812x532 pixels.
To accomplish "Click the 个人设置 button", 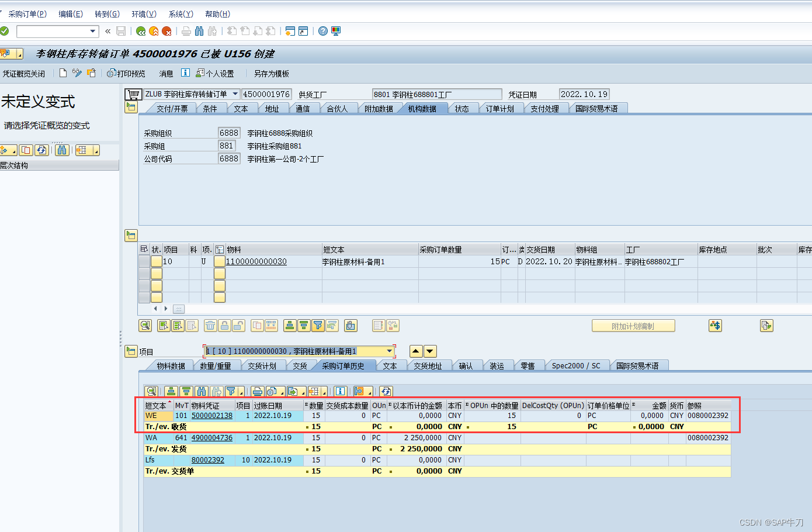I will click(215, 73).
